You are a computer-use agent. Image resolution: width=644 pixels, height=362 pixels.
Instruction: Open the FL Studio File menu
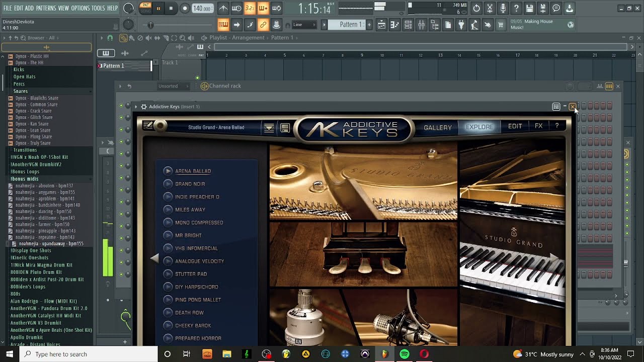tap(8, 9)
